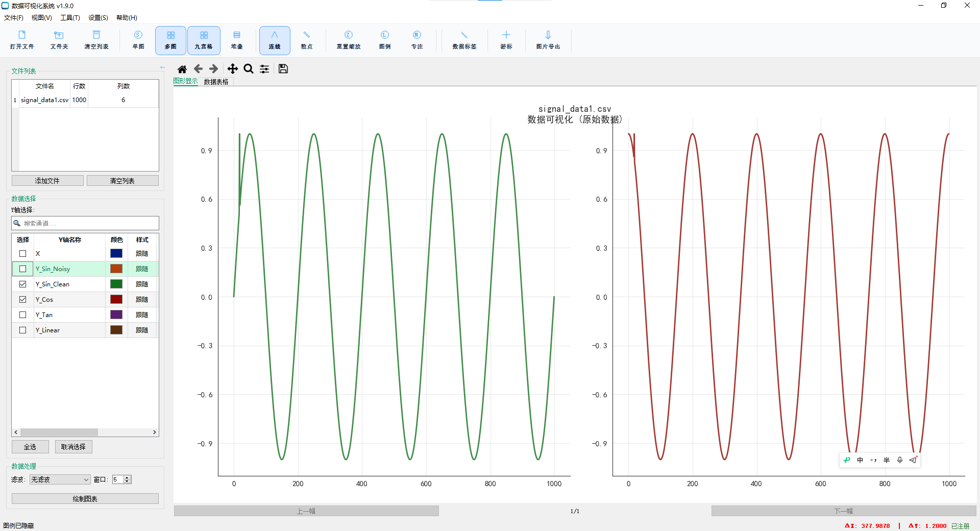Select the 堆叠 stacked view icon
The image size is (980, 531).
pyautogui.click(x=237, y=40)
